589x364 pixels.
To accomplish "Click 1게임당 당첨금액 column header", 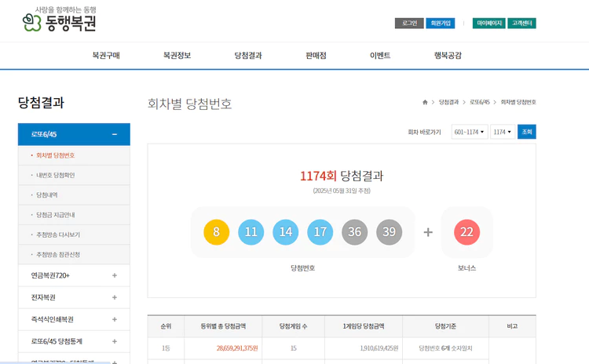I will point(364,326).
